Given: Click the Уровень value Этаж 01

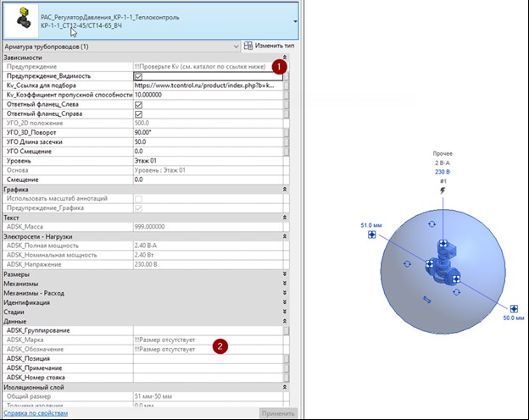Looking at the screenshot, I should tap(209, 161).
